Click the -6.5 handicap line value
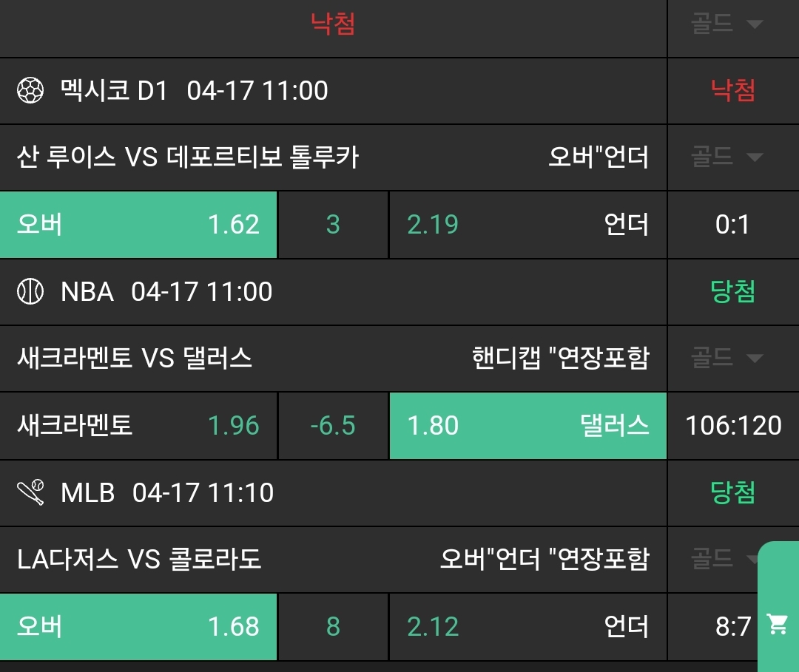The image size is (799, 672). tap(333, 426)
